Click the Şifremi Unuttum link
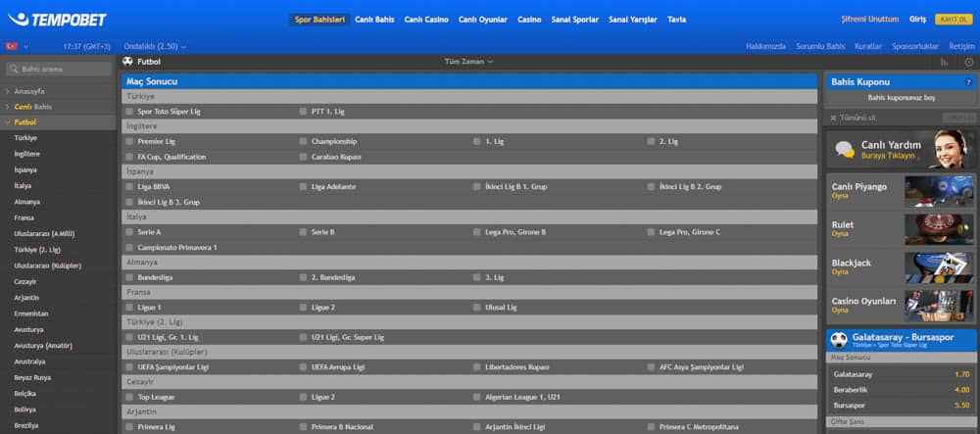This screenshot has width=980, height=434. (x=870, y=20)
